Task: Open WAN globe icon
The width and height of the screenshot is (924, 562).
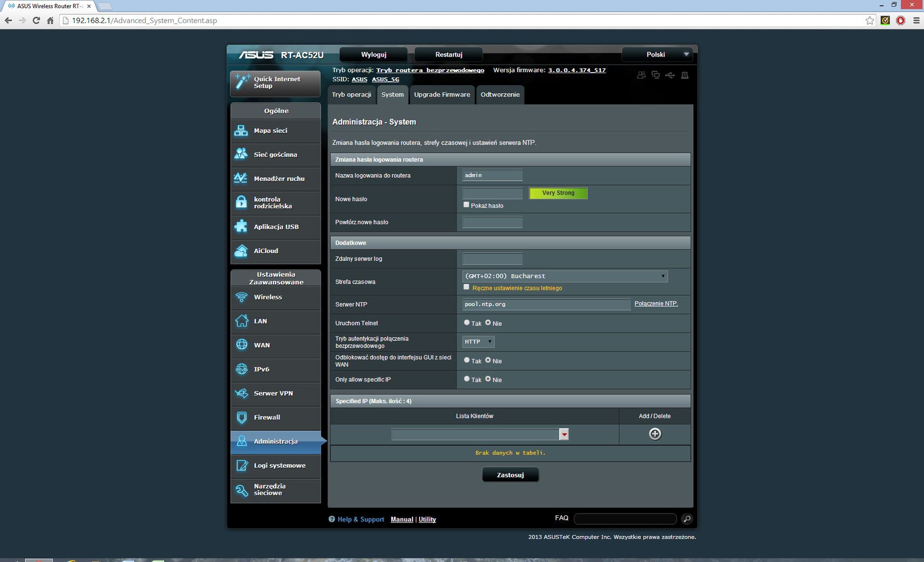Action: [242, 345]
